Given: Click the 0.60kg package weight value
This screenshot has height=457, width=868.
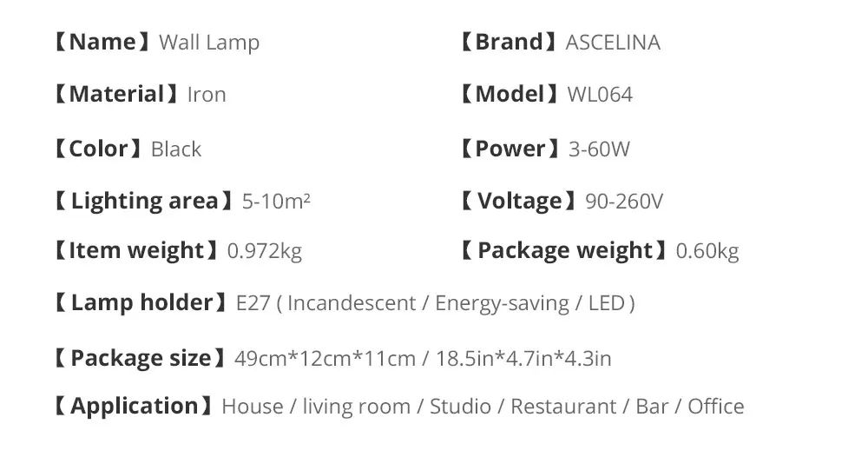Looking at the screenshot, I should pyautogui.click(x=707, y=251).
